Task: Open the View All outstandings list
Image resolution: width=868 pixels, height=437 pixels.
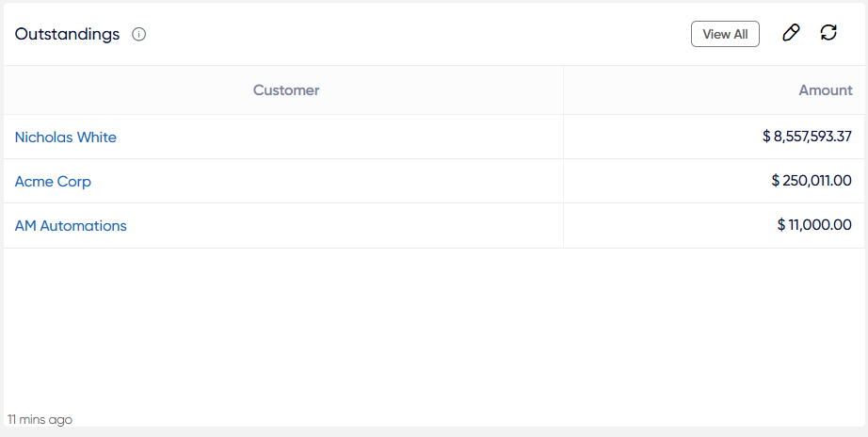Action: (x=725, y=34)
